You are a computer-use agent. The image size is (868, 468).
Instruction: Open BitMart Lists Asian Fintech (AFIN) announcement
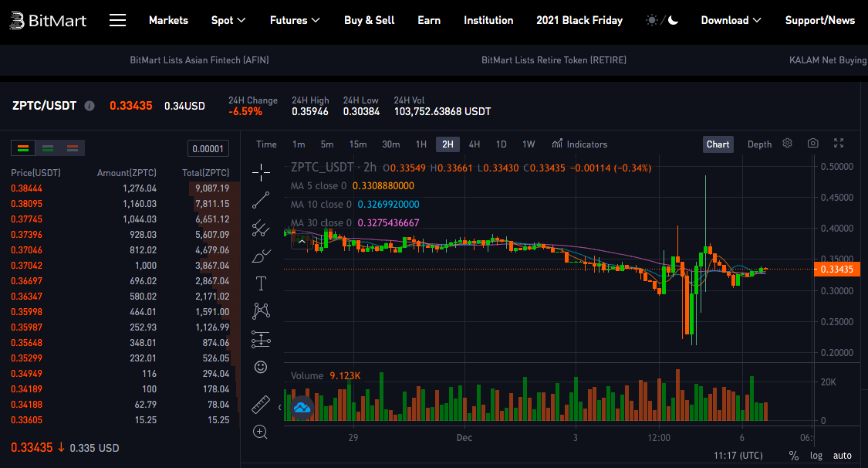[x=199, y=60]
